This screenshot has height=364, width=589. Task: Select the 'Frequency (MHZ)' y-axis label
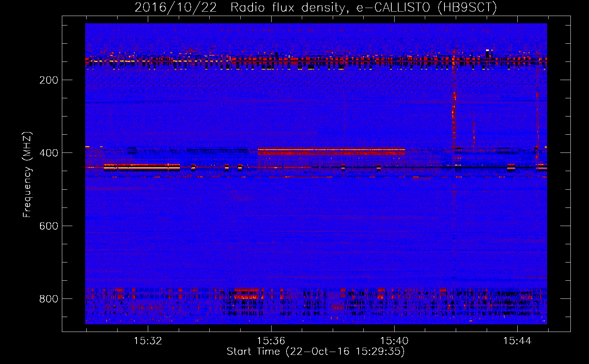(27, 174)
